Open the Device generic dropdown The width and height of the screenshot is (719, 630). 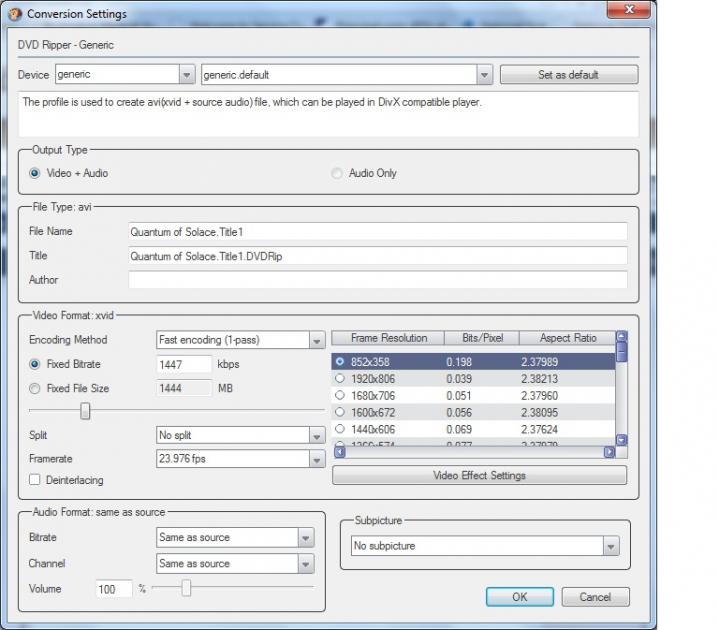187,75
